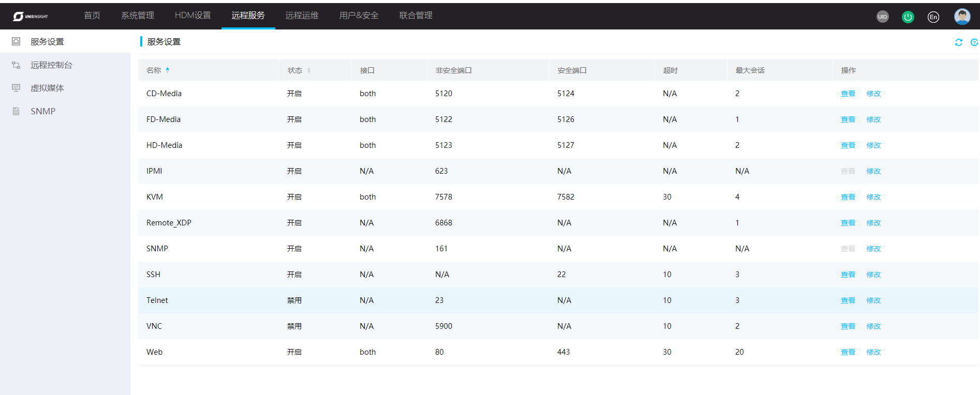Open the 首页 tab
Viewport: 980px width, 395px height.
tap(92, 16)
